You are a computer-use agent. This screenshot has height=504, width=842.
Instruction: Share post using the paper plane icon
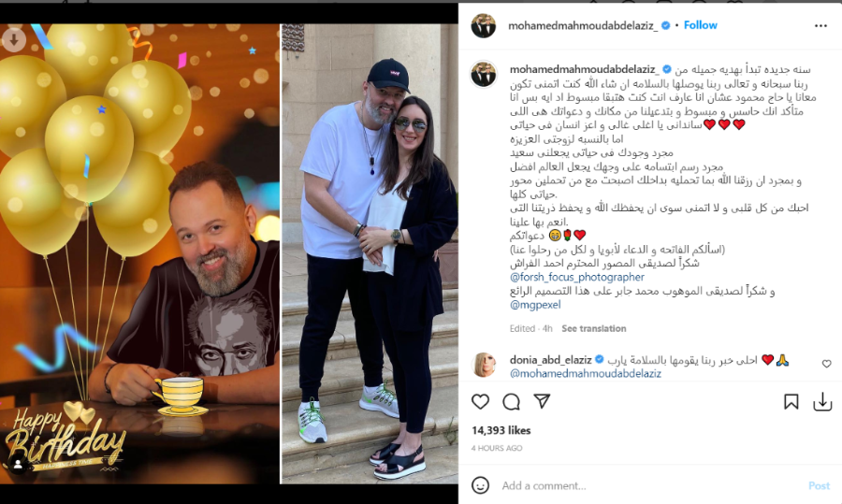(x=543, y=401)
